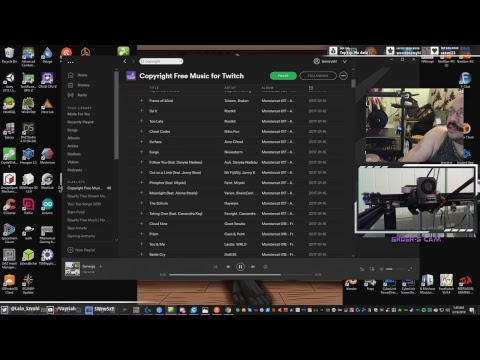
Task: Seek within the song progress bar
Action: click(240, 275)
